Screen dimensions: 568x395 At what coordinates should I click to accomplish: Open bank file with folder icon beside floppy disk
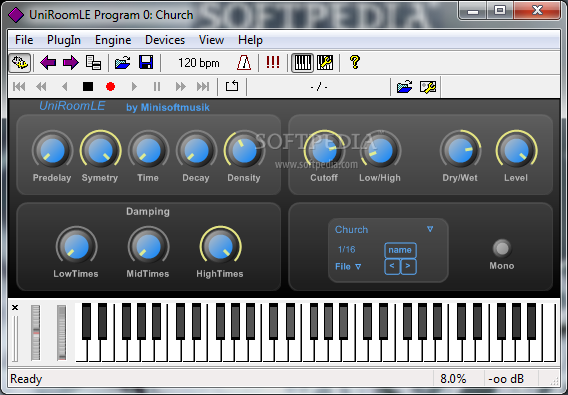123,63
